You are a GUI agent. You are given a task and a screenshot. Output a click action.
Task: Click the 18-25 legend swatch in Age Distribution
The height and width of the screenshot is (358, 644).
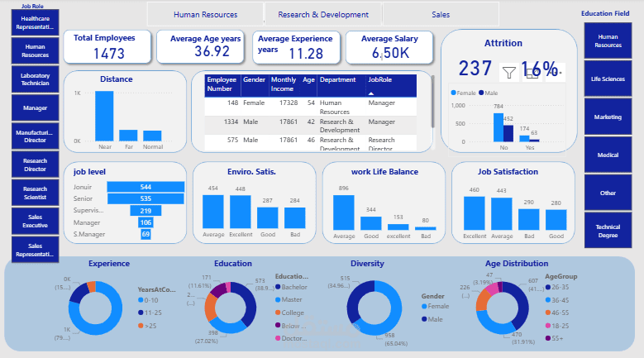[548, 326]
